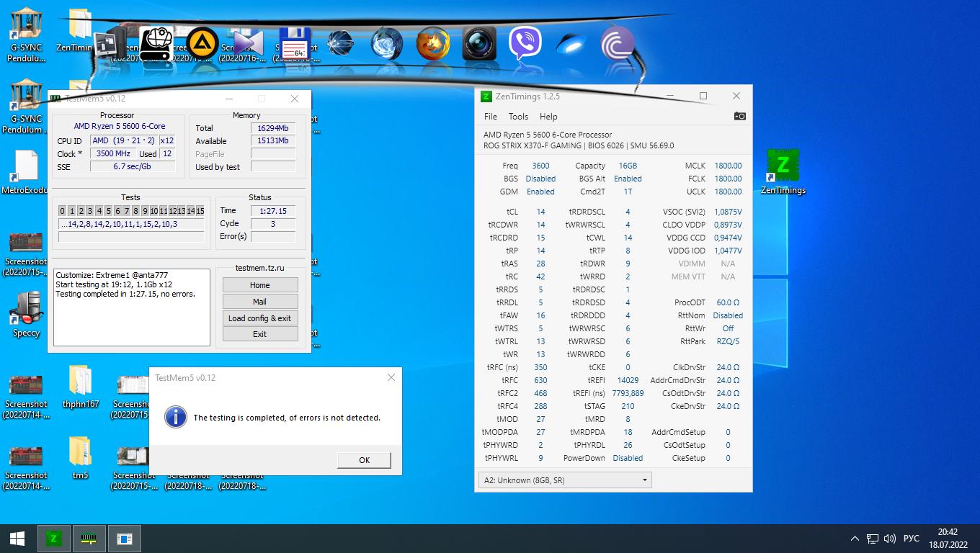Screen dimensions: 980x553
Task: Switch the РУС input language indicator
Action: pyautogui.click(x=911, y=539)
